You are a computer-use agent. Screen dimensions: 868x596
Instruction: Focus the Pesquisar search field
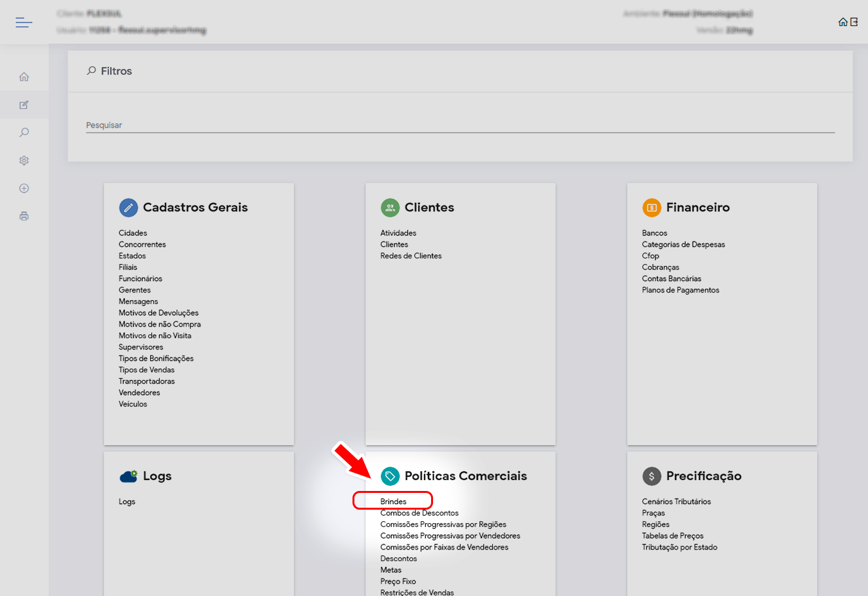click(x=460, y=125)
